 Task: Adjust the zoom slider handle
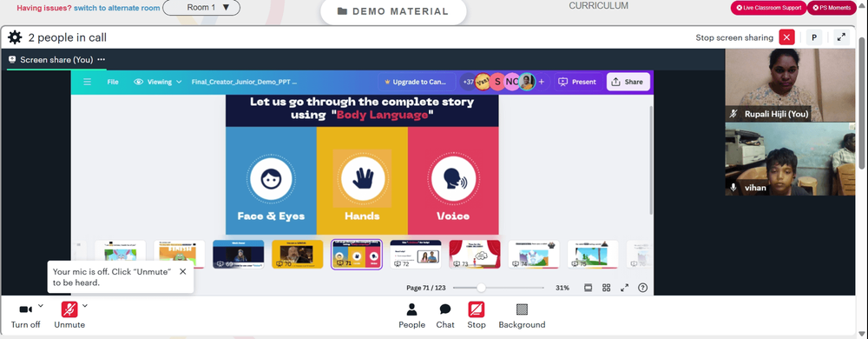coord(481,288)
